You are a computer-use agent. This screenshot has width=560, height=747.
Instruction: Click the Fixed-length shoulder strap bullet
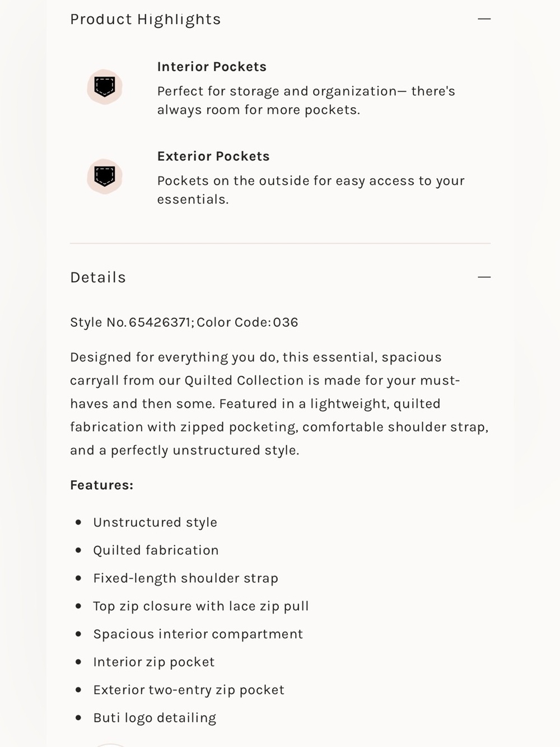pos(185,578)
